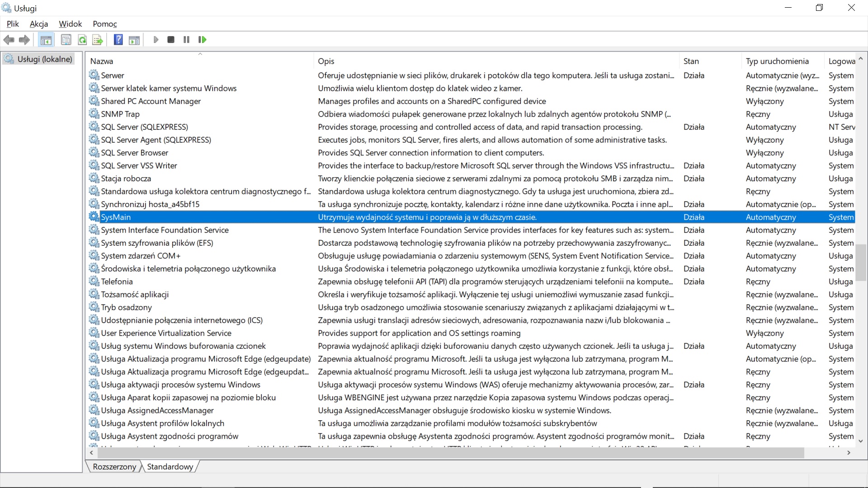The width and height of the screenshot is (868, 488).
Task: Switch to the Standardowy tab
Action: tap(170, 466)
